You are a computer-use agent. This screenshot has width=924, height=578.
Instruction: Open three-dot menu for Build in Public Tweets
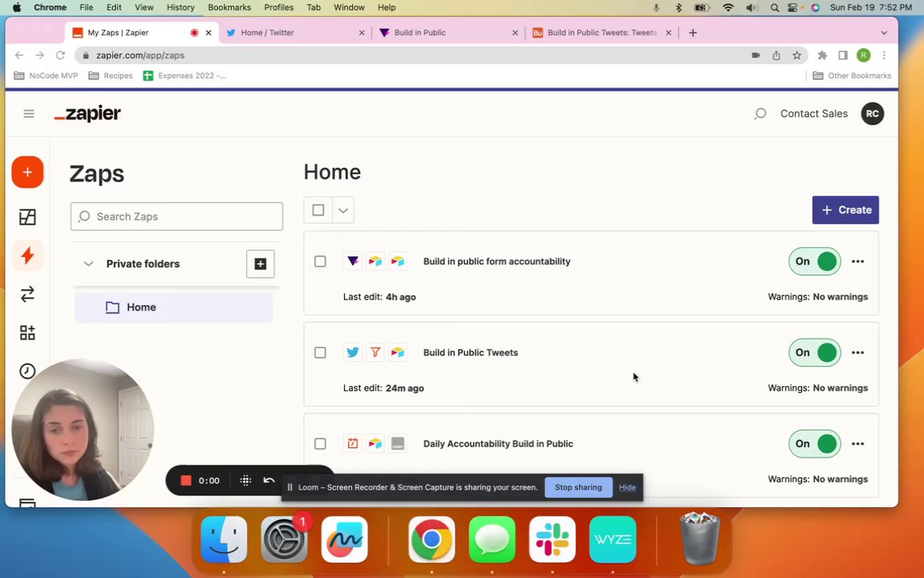[x=858, y=352]
